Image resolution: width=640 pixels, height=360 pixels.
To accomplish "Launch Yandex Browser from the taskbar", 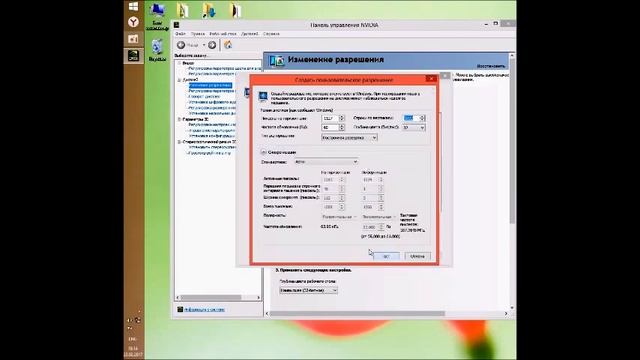I will 133,22.
